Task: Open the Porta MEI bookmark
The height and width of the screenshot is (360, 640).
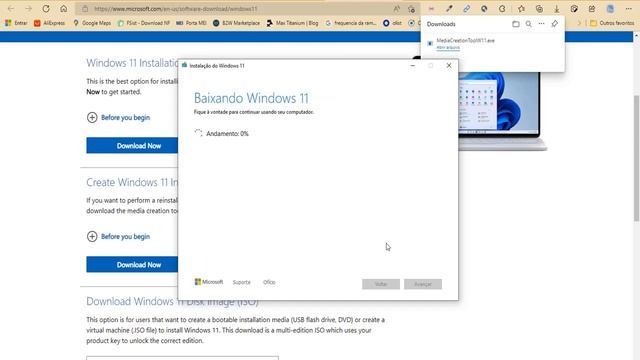Action: [x=191, y=23]
